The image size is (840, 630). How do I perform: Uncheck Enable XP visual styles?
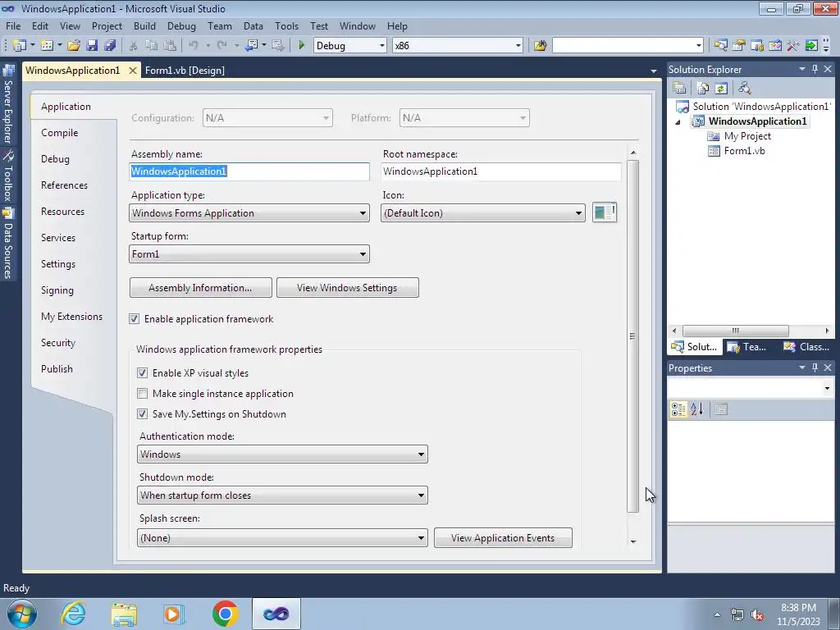click(x=142, y=373)
